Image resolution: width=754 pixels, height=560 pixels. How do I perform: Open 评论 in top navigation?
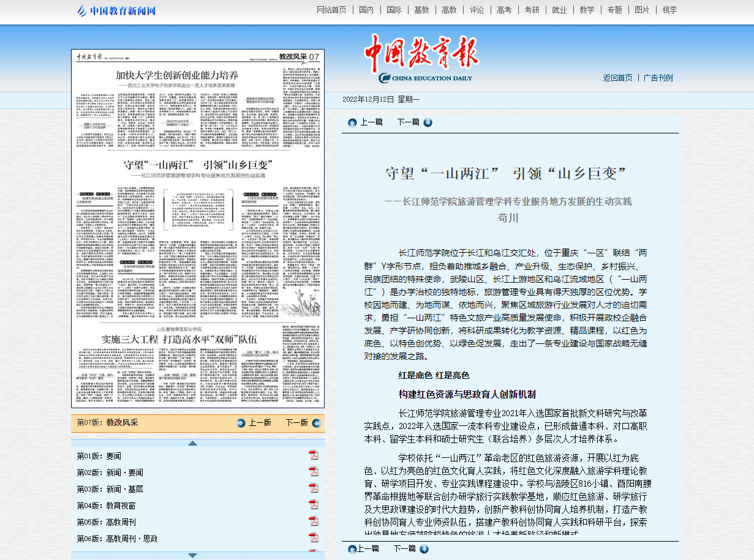pos(477,10)
